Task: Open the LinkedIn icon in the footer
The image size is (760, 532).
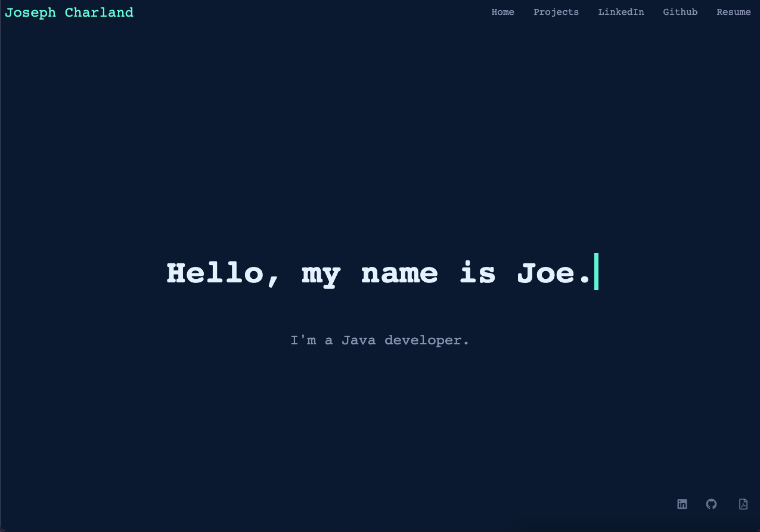Action: point(682,504)
